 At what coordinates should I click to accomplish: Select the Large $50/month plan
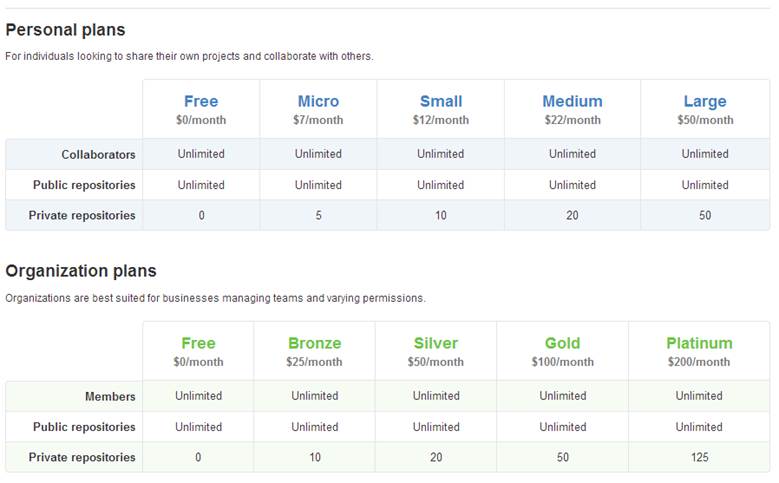[x=705, y=101]
